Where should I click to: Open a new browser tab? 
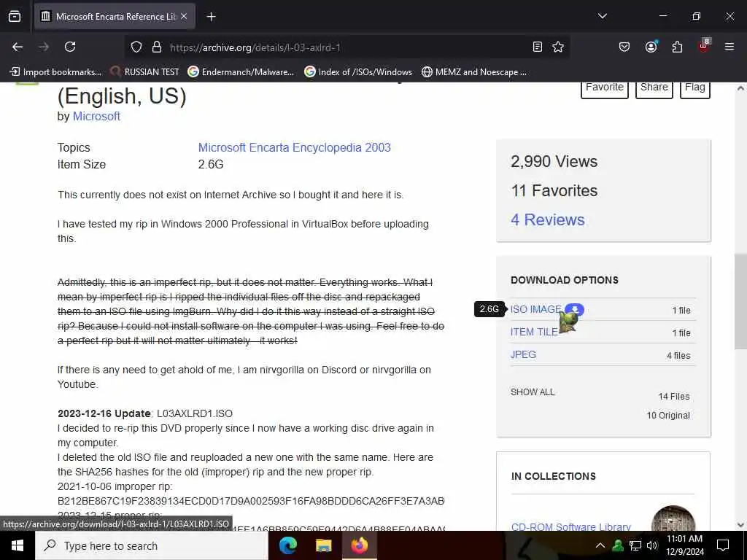[x=211, y=17]
